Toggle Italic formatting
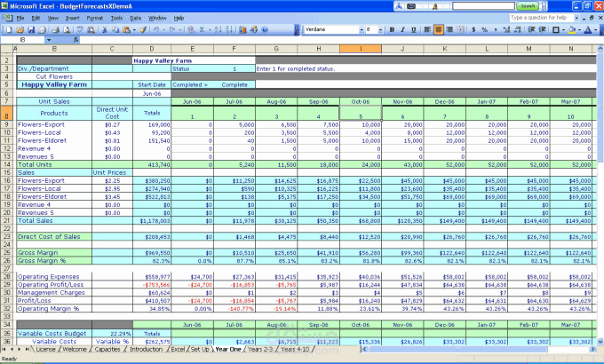Screen dimensions: 604x364 (402, 29)
